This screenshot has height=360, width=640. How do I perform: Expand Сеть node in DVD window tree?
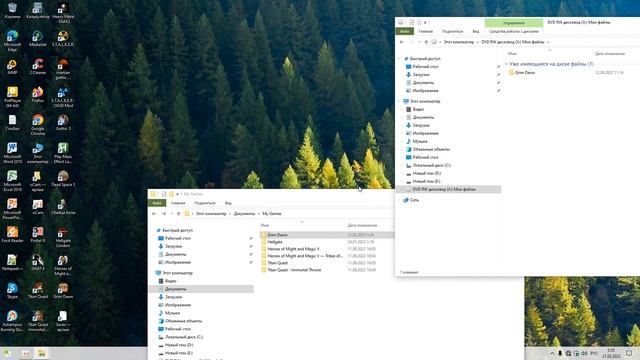point(400,200)
